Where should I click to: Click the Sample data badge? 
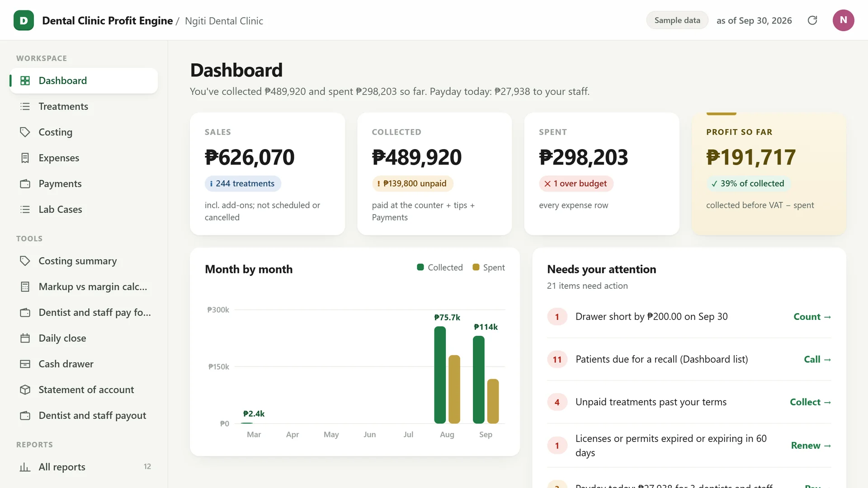point(677,20)
